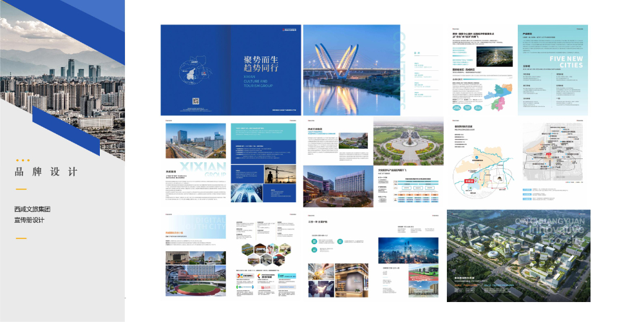
Task: Click the colored district map illustration
Action: 498,96
